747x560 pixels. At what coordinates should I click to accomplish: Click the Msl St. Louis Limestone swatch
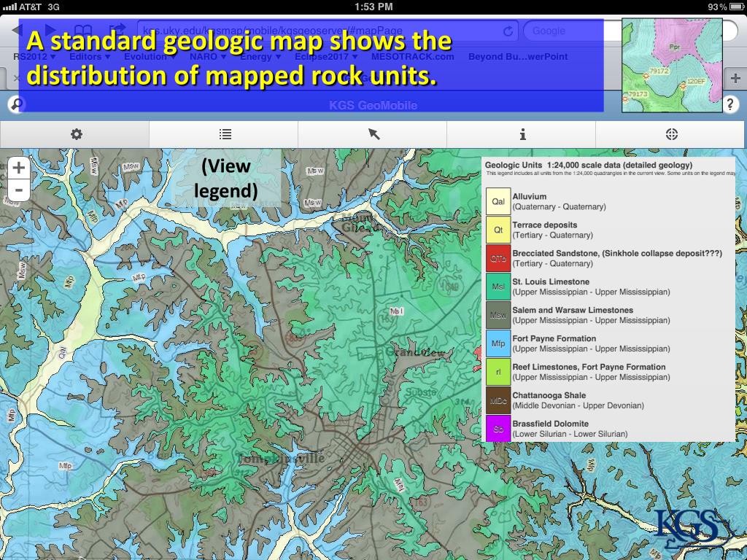coord(498,287)
